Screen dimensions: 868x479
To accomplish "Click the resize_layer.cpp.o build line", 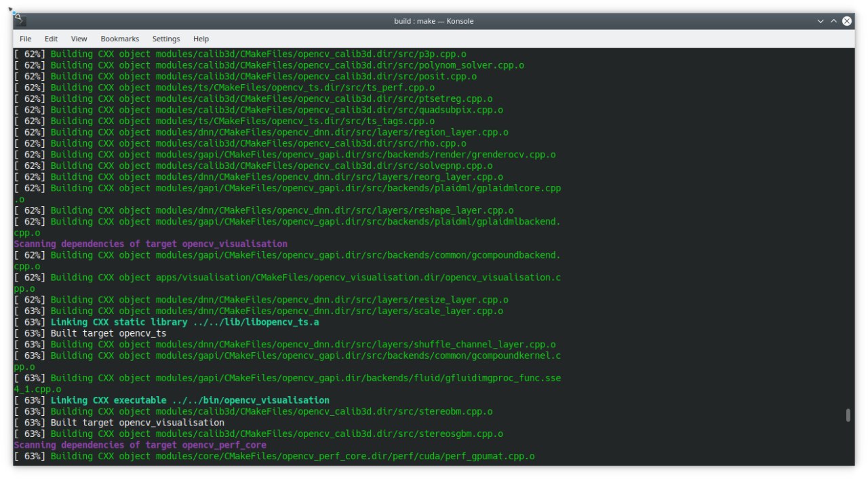I will [261, 300].
